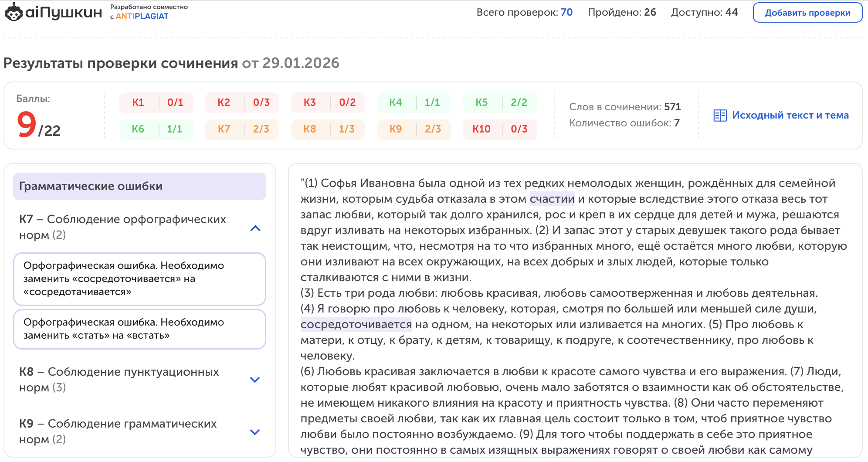Screen dimensions: 868x462
Task: Expand the K8 punctuation norms section
Action: pos(255,380)
